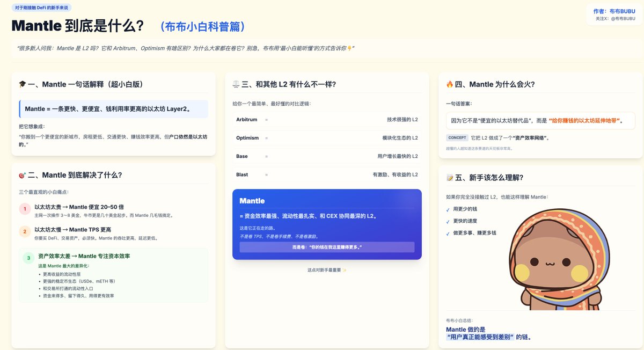Select the Base comparison row

[327, 156]
